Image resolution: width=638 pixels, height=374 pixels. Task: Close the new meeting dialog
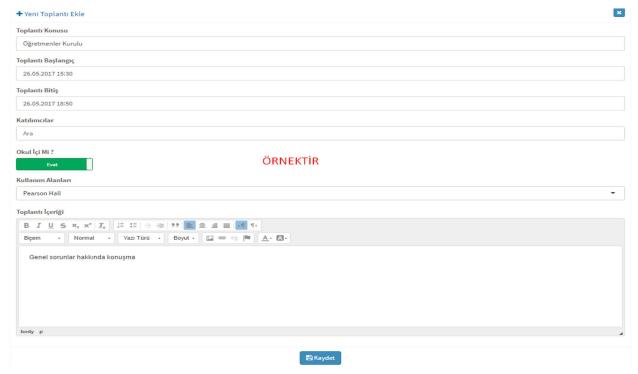coord(619,13)
